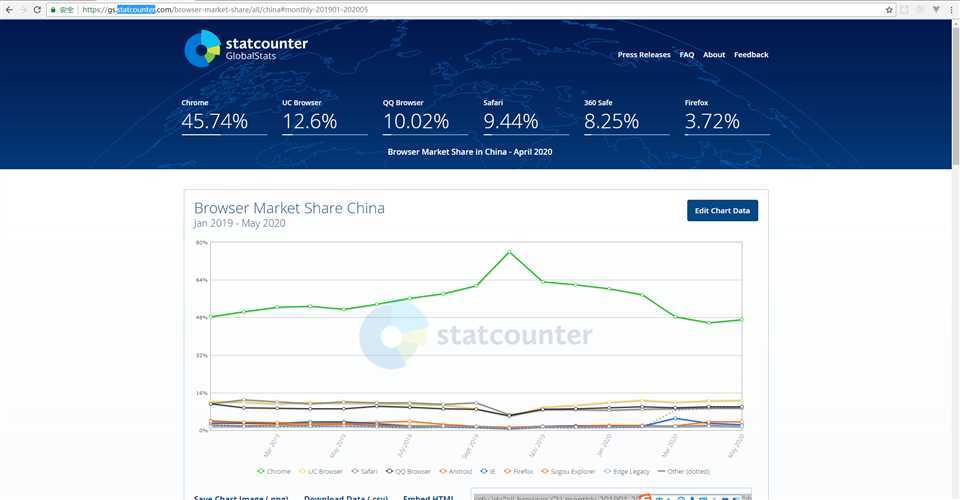Viewport: 960px width, 500px height.
Task: Click the Save Chart Image (.png) link
Action: point(241,497)
